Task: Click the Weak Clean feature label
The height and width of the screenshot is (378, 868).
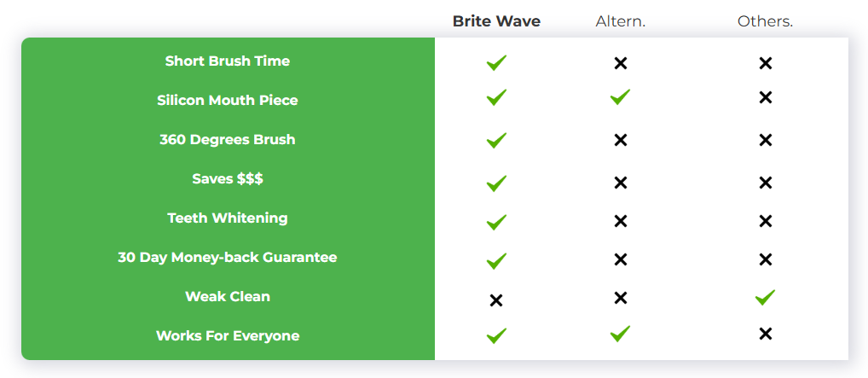Action: (x=228, y=297)
